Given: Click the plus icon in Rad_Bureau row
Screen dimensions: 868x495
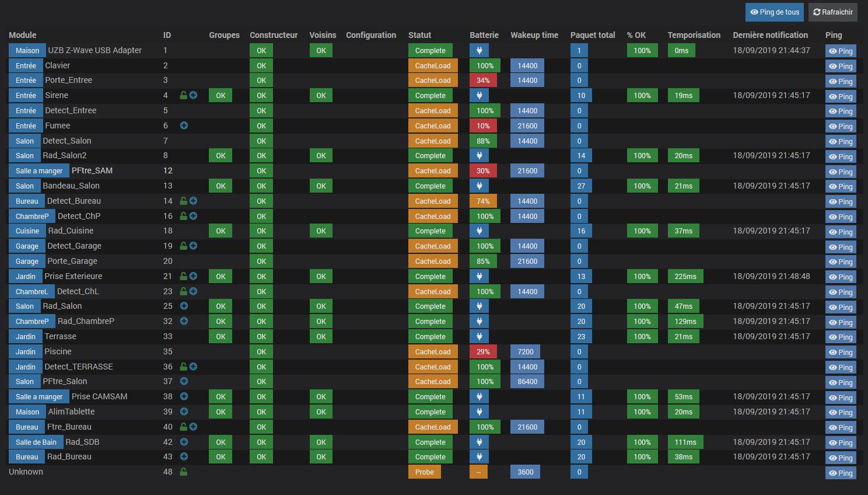Looking at the screenshot, I should (184, 456).
